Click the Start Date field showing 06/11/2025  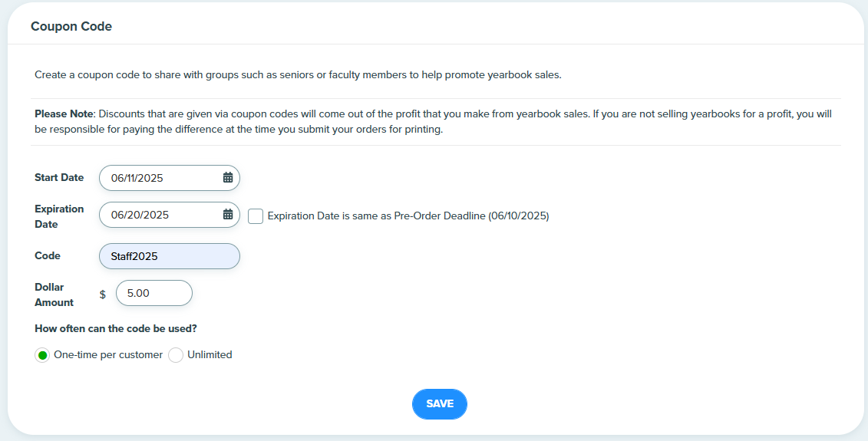170,178
